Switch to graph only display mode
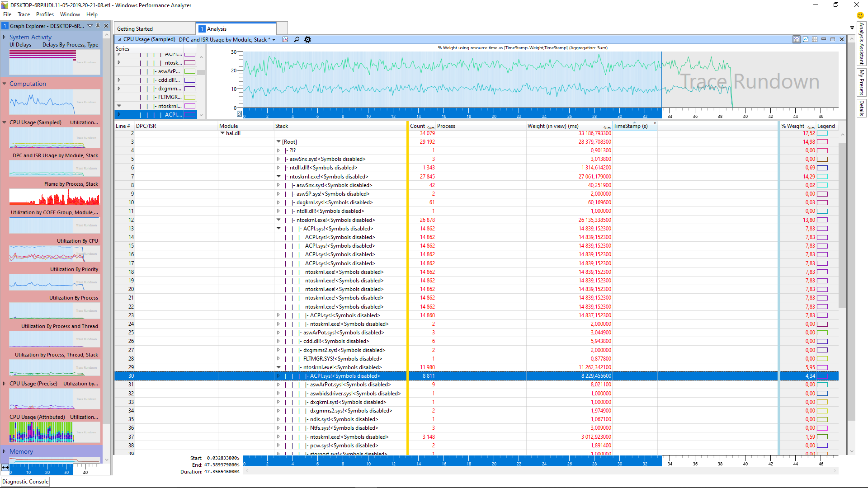The width and height of the screenshot is (868, 488). click(x=806, y=40)
